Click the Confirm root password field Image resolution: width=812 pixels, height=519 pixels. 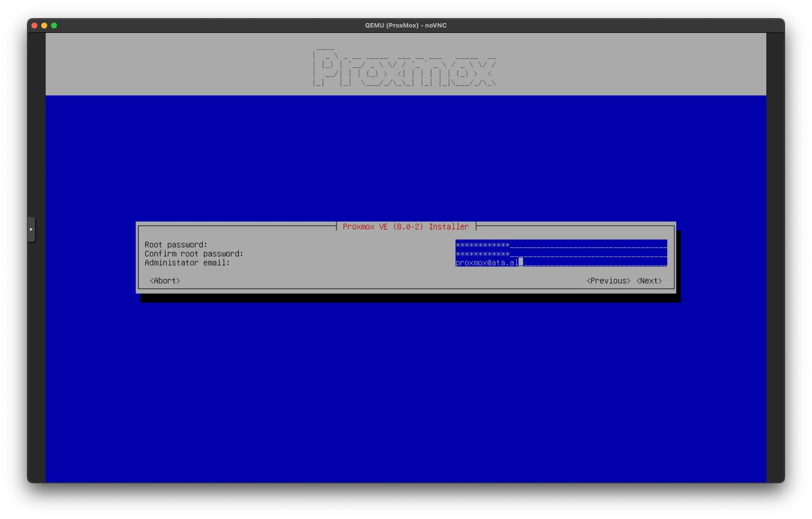(561, 253)
